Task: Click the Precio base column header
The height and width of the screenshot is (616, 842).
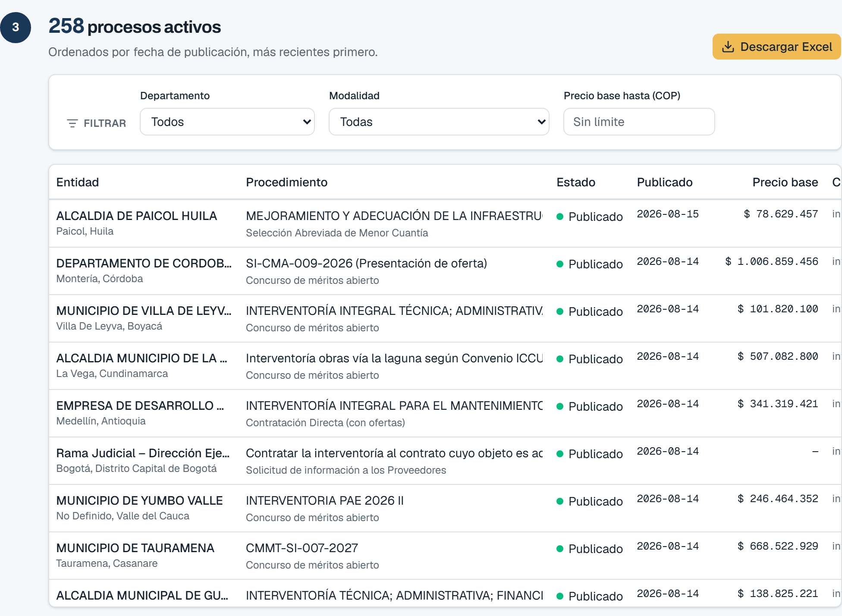Action: 785,182
